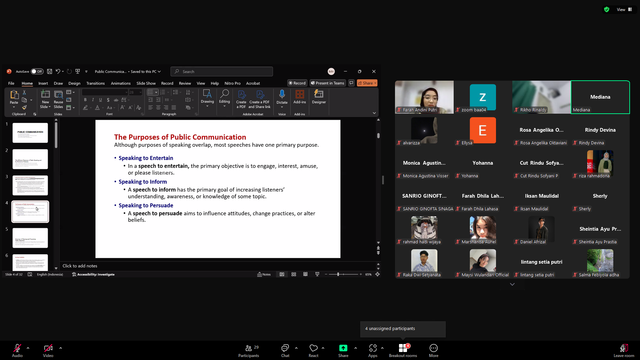Image resolution: width=640 pixels, height=360 pixels.
Task: Toggle Underline formatting
Action: pyautogui.click(x=100, y=100)
